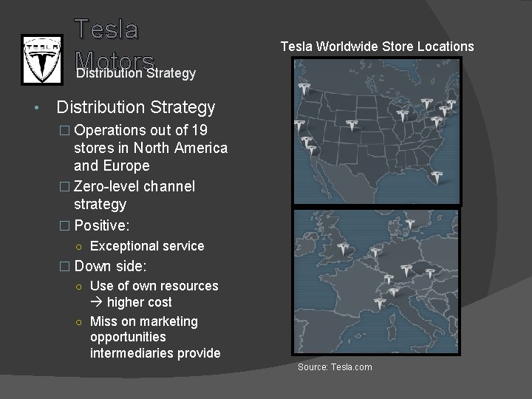Select the 'Distribution Strategy' subtitle under the title
Image resolution: width=532 pixels, height=399 pixels.
136,73
